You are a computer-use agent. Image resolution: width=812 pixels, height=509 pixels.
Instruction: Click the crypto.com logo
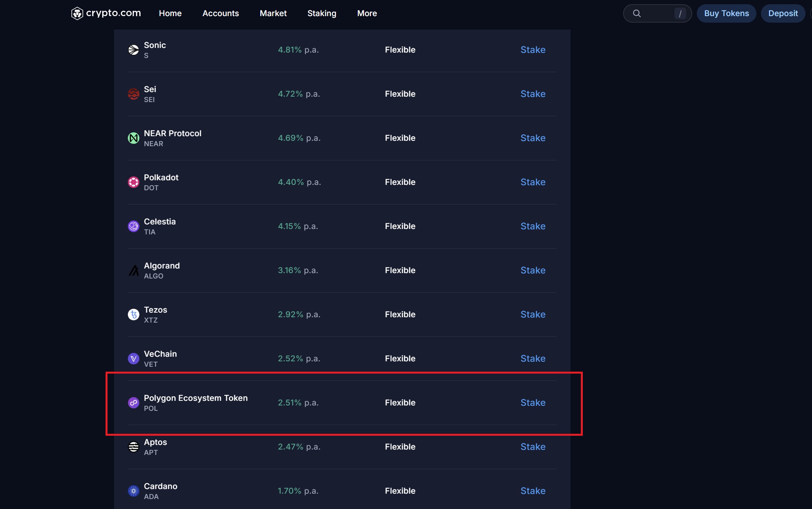coord(106,13)
